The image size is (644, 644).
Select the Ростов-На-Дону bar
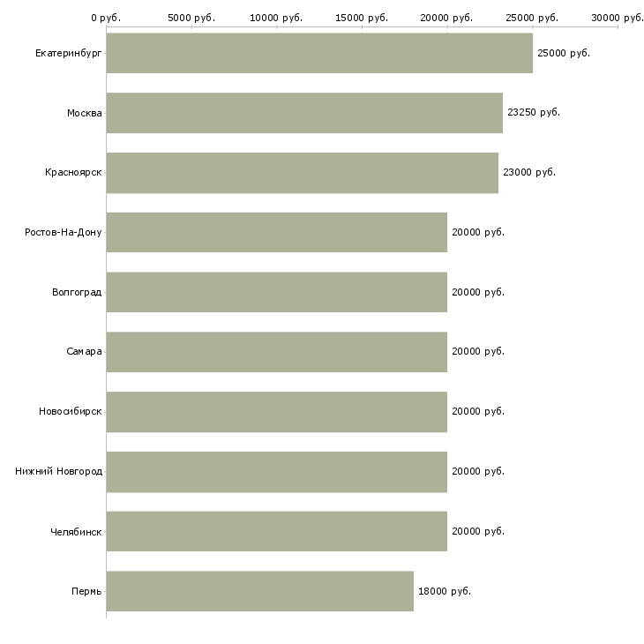[276, 232]
